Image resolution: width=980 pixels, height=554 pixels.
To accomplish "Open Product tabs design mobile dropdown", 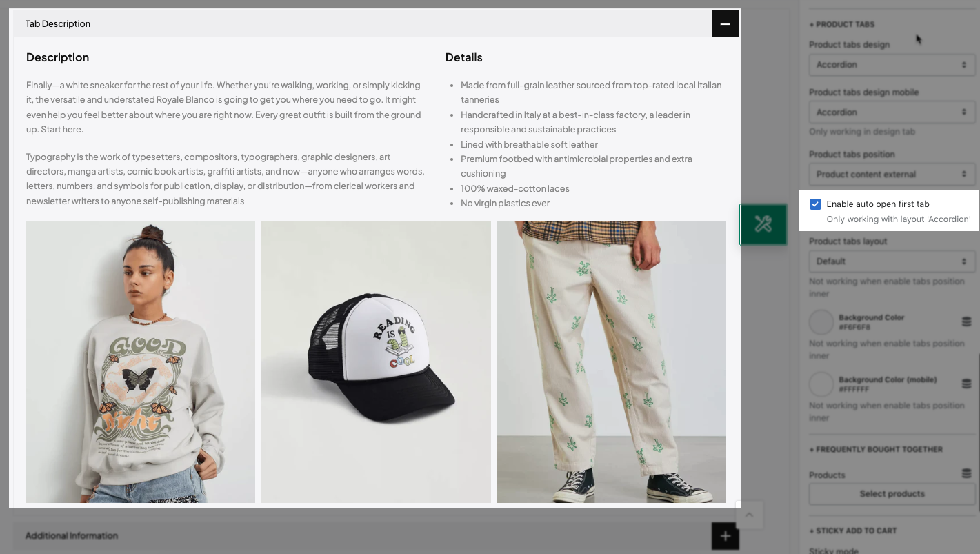I will coord(892,112).
